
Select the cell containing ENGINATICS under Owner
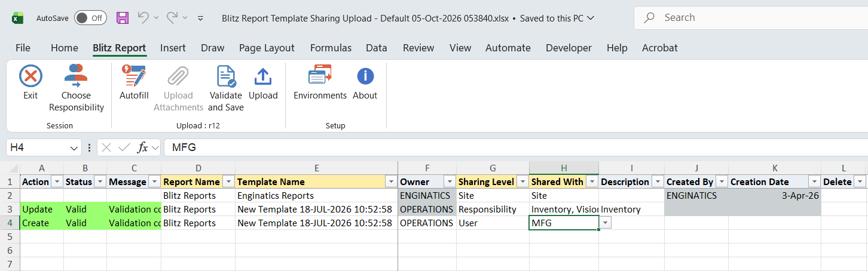coord(427,195)
